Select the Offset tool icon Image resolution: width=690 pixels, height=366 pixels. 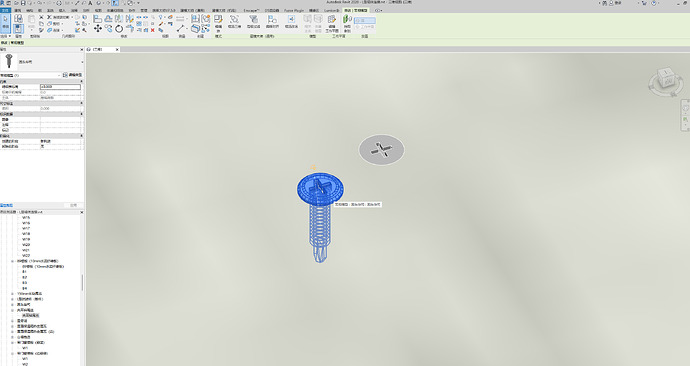click(108, 19)
